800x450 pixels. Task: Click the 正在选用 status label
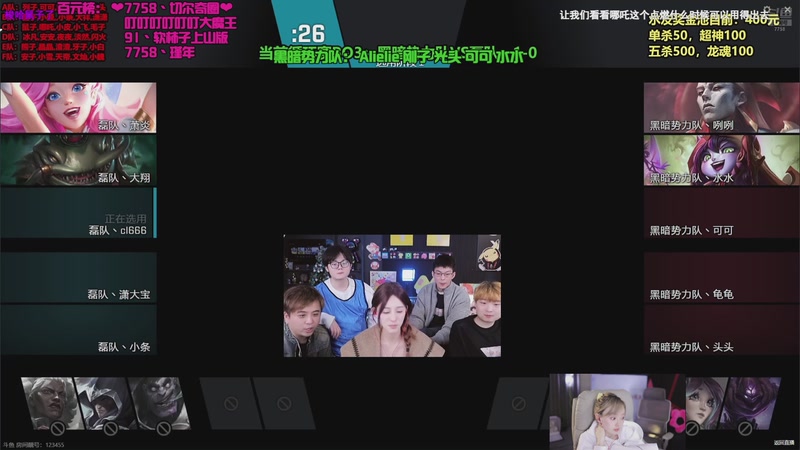(126, 219)
